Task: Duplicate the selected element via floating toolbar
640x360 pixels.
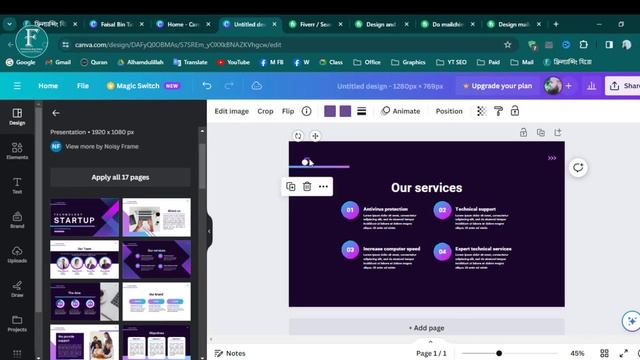Action: point(291,187)
